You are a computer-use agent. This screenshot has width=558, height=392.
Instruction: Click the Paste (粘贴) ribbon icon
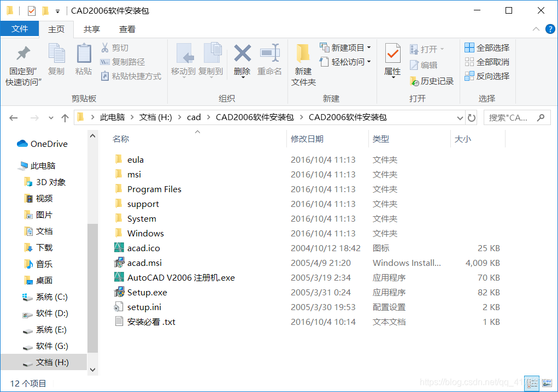(84, 54)
